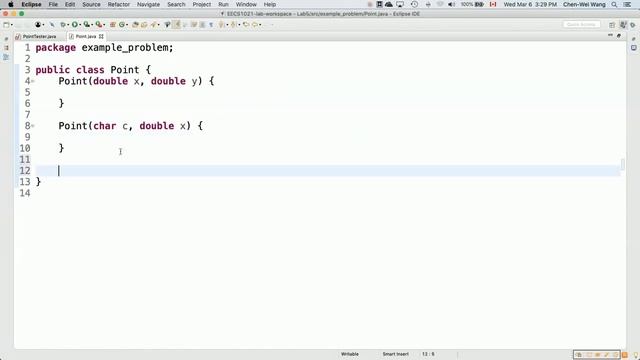Click the Previous Annotation icon
640x360 pixels.
coord(233,24)
